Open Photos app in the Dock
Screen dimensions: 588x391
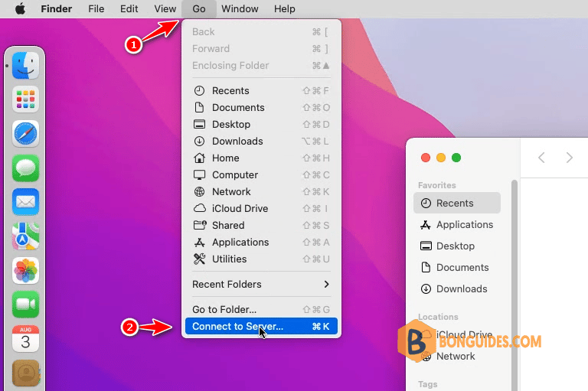tap(25, 270)
